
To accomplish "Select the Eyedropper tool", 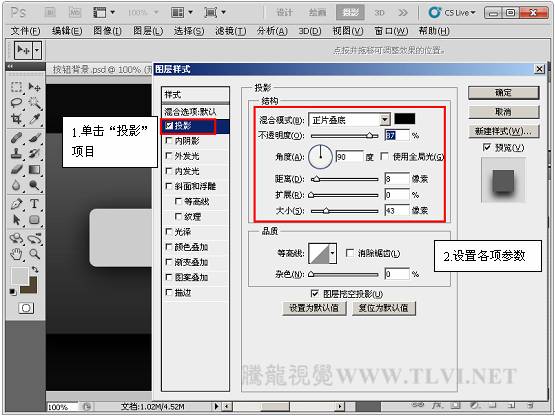I will coord(35,119).
